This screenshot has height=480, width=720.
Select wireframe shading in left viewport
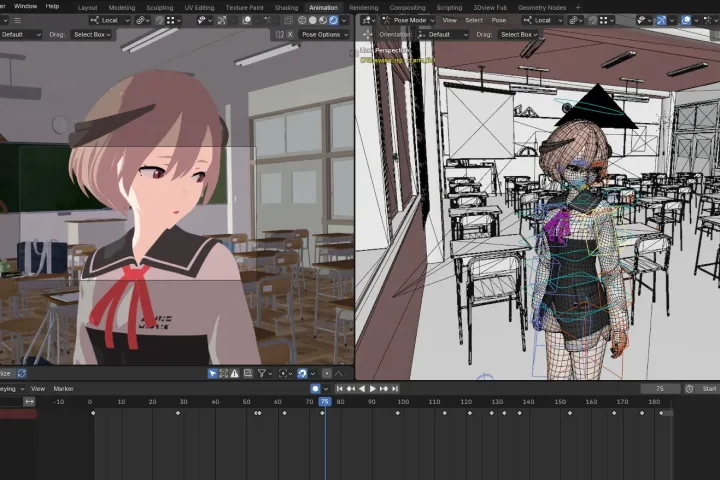[302, 20]
